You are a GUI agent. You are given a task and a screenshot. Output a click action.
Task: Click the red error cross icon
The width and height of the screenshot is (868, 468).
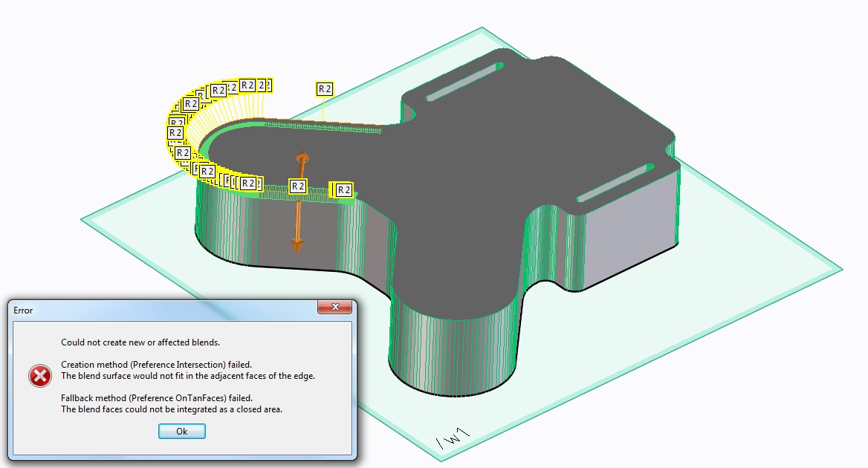tap(40, 376)
